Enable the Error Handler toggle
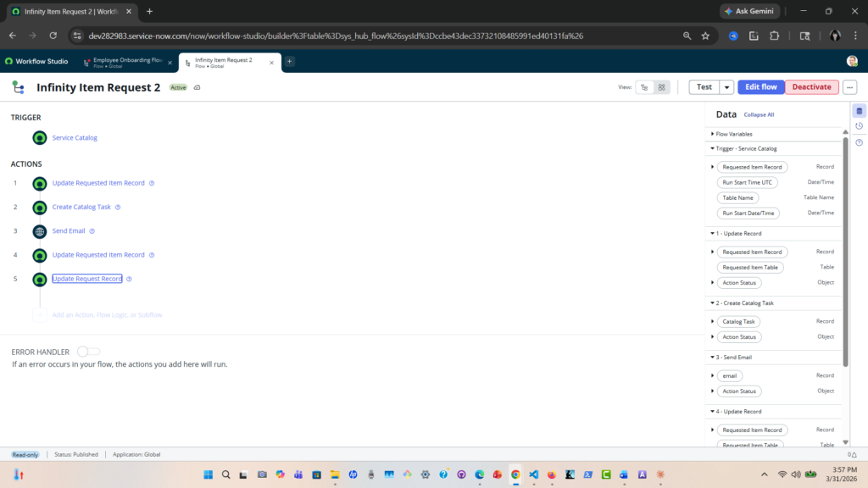The height and width of the screenshot is (488, 868). (x=88, y=351)
